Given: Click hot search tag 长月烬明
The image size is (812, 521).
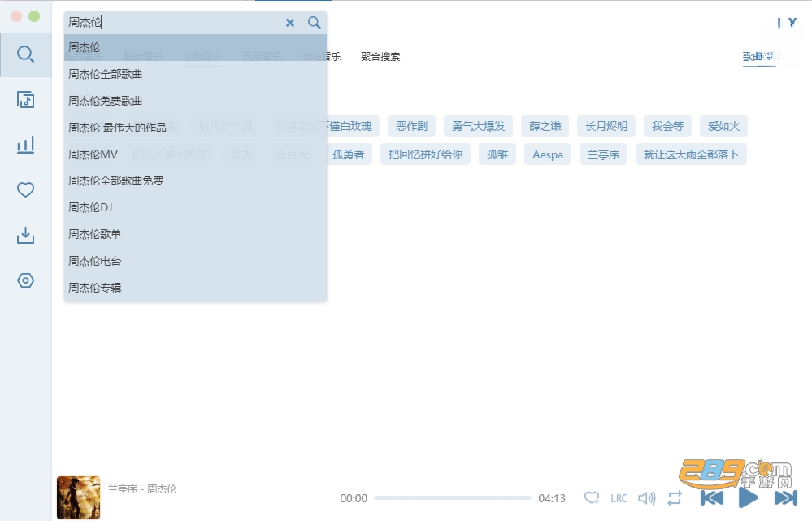Looking at the screenshot, I should [606, 126].
